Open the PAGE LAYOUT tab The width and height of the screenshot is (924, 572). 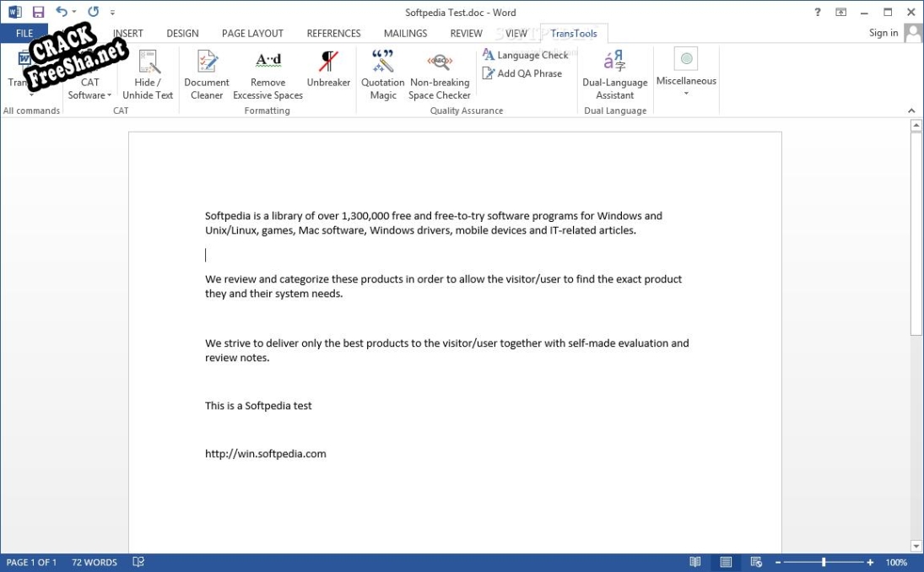pyautogui.click(x=252, y=34)
